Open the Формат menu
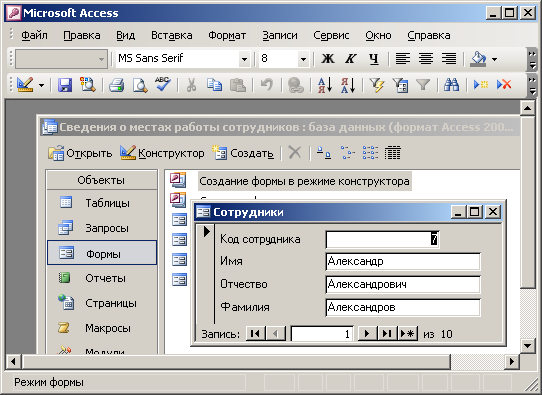Screen dimensions: 542x395 [227, 35]
